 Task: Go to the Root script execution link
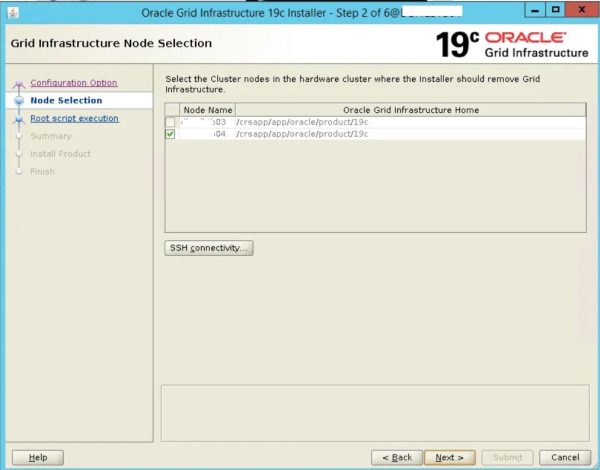(x=74, y=119)
